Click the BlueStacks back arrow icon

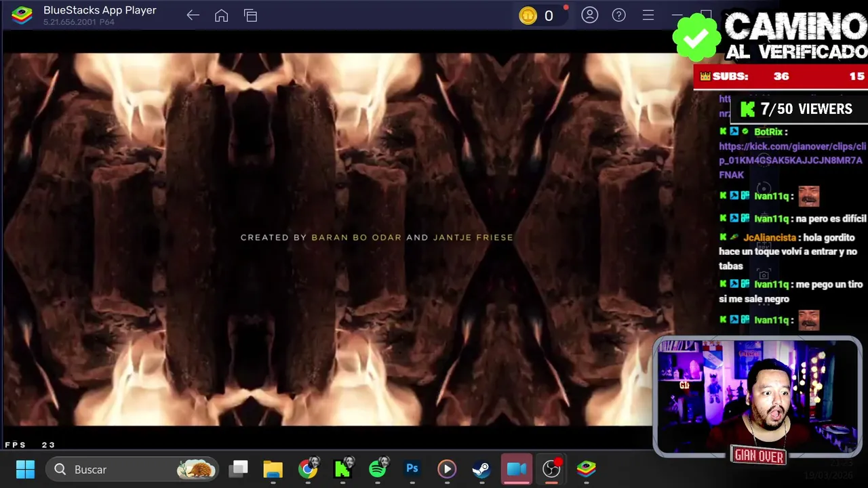click(x=193, y=16)
